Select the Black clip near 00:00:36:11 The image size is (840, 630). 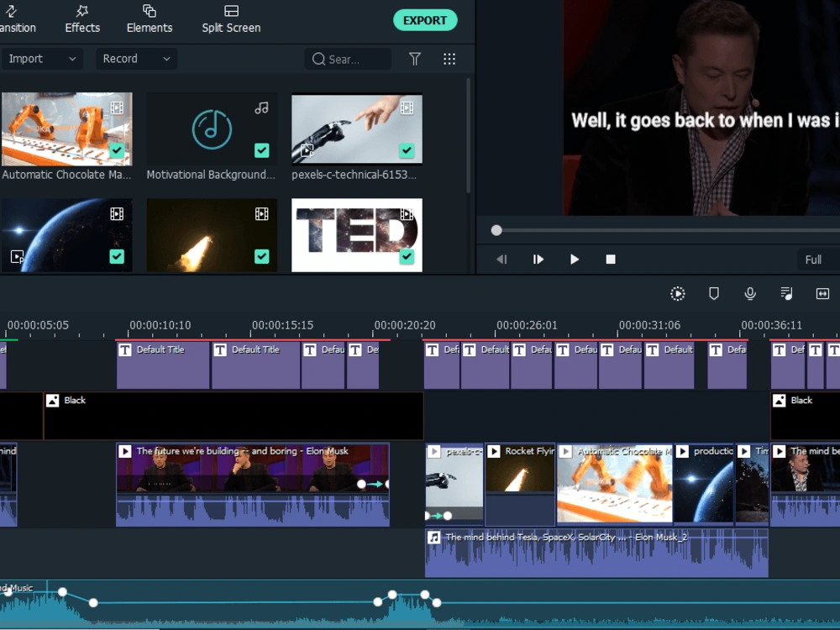click(x=806, y=416)
